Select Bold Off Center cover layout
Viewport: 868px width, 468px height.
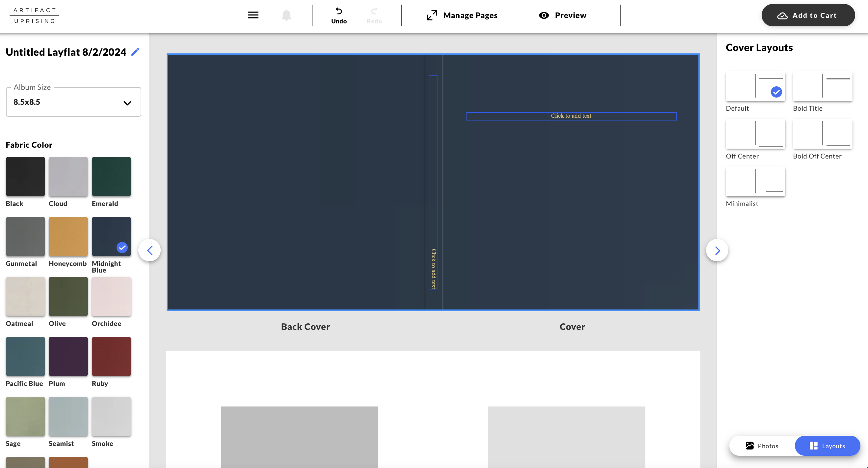(823, 134)
